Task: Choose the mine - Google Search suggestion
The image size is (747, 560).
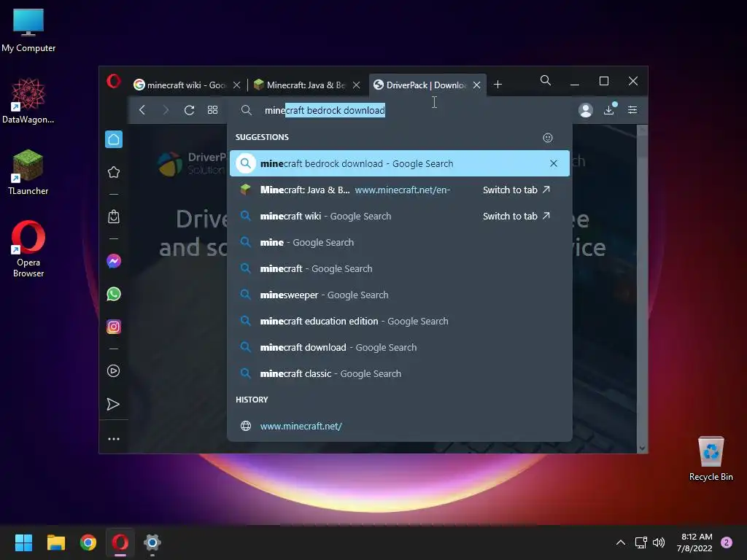Action: point(399,242)
